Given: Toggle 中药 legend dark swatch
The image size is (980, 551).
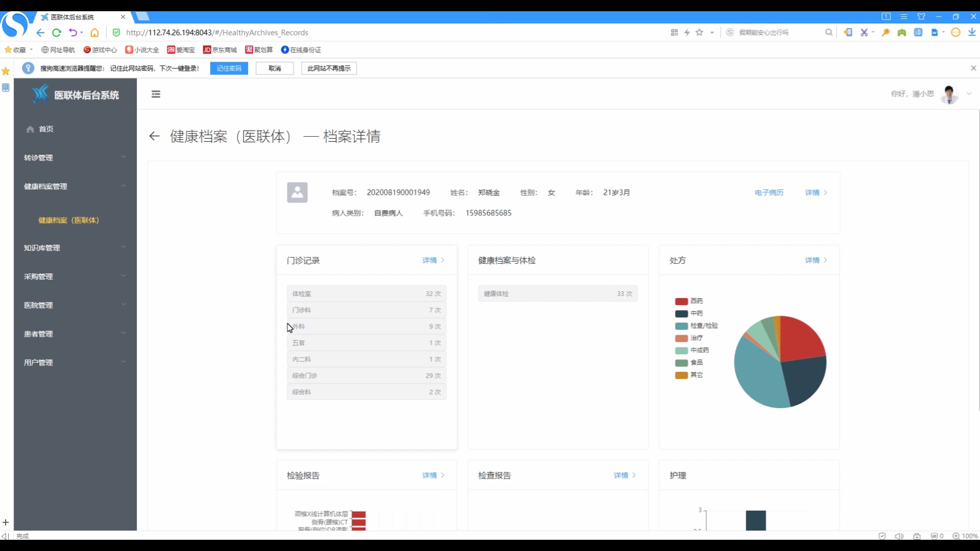Looking at the screenshot, I should [x=681, y=314].
